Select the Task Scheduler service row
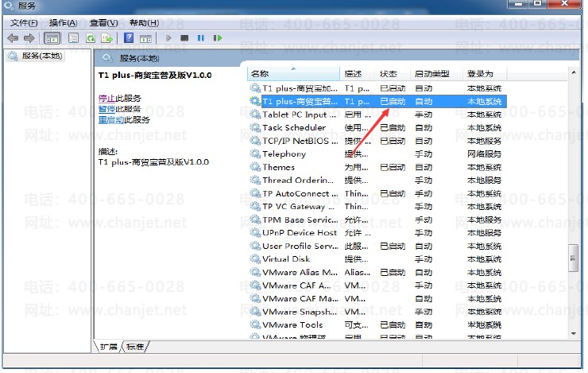The height and width of the screenshot is (373, 588). [x=377, y=128]
